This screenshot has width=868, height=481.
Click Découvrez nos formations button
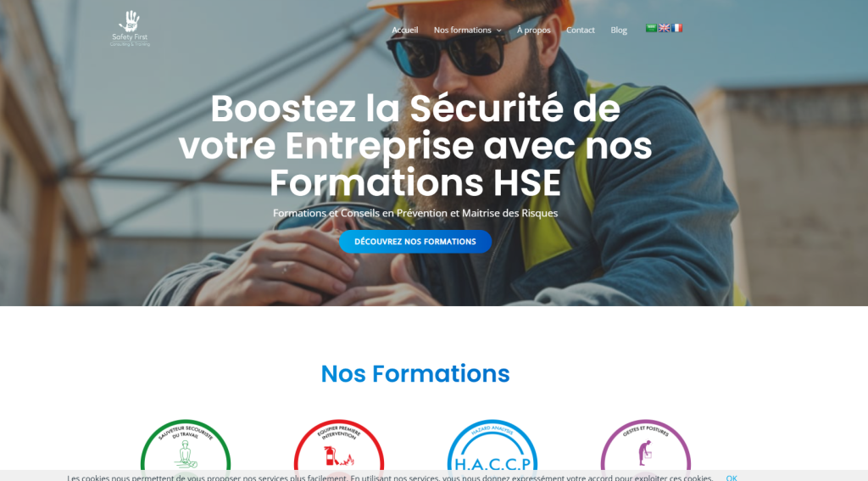pos(415,242)
